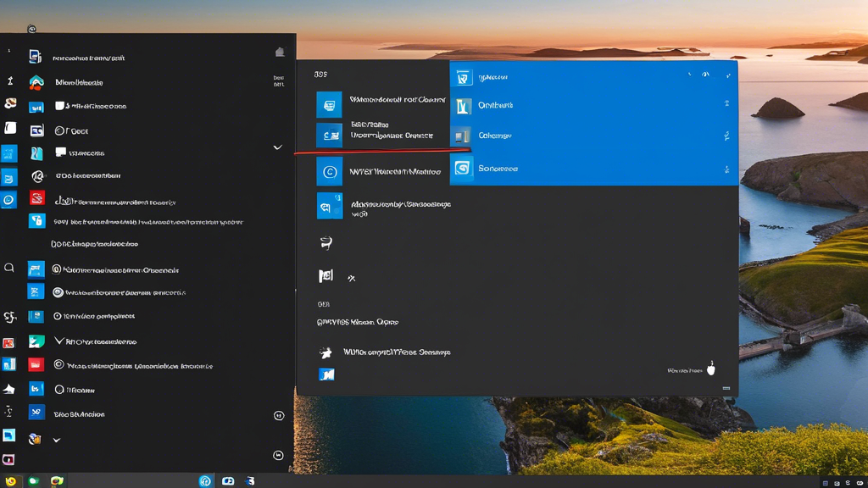868x488 pixels.
Task: Open the top tile icon in the middle panel
Action: point(329,104)
